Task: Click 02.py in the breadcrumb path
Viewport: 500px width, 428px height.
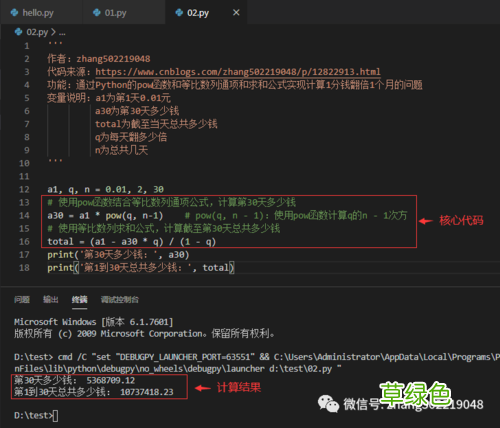Action: tap(37, 32)
